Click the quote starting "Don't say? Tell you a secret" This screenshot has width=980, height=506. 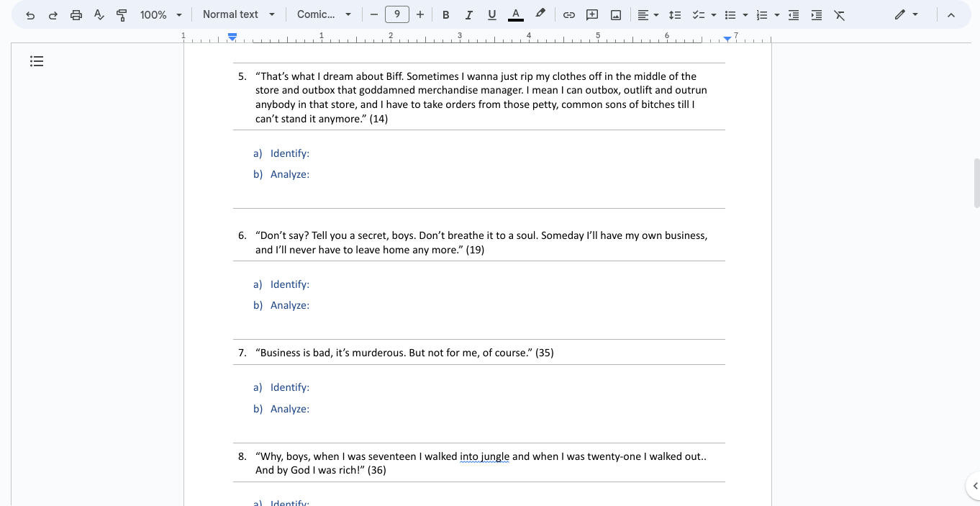pyautogui.click(x=481, y=243)
